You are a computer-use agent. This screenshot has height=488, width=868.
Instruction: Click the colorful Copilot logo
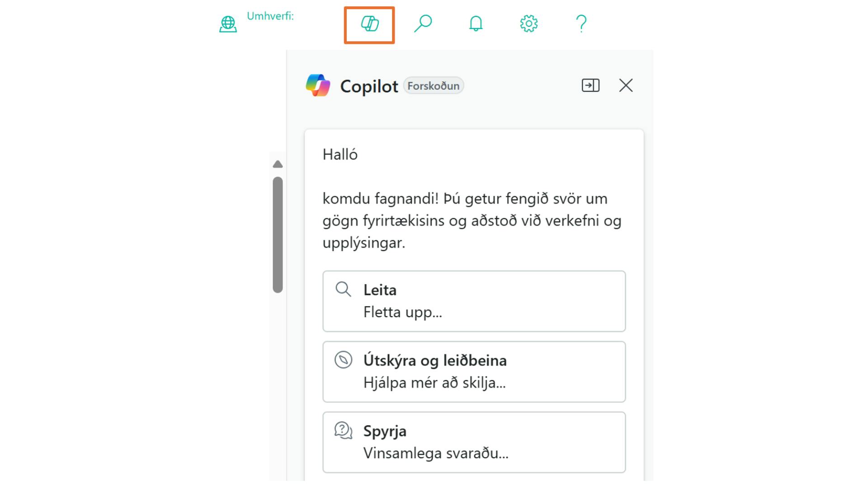[x=318, y=85]
